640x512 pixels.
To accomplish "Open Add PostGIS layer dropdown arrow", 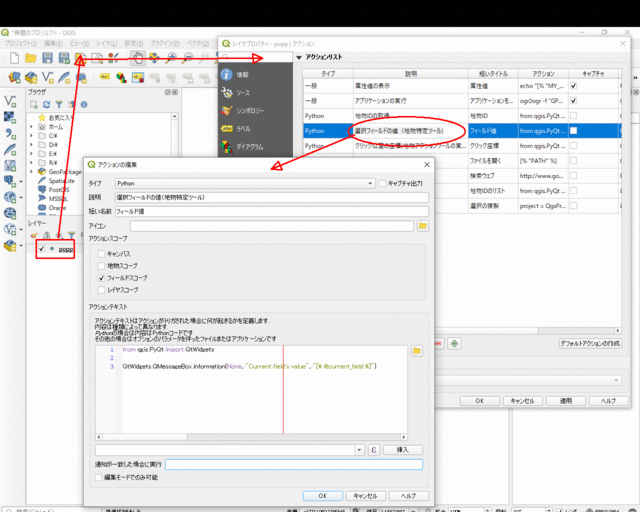I will [21, 182].
